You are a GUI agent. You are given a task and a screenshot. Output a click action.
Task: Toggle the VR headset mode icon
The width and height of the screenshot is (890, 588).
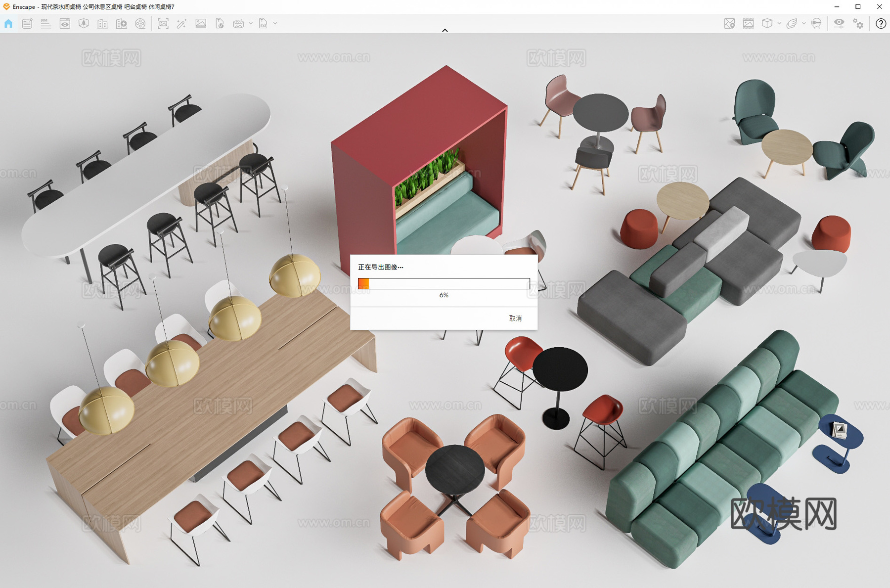pos(816,24)
